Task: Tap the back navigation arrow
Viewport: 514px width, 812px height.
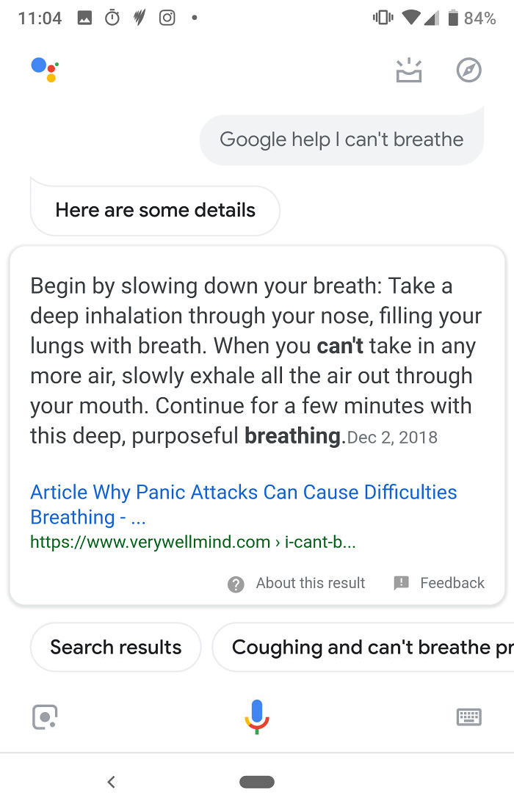Action: pyautogui.click(x=111, y=782)
